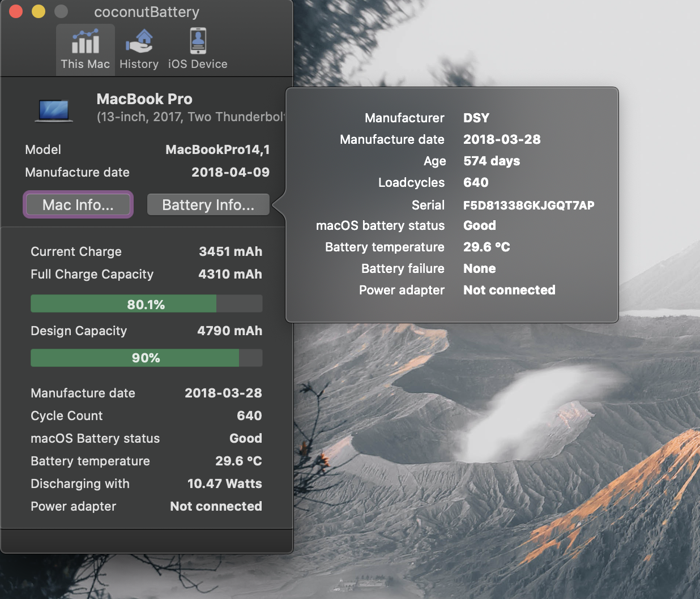
Task: Click the 4310 mAh full charge value
Action: coord(230,274)
